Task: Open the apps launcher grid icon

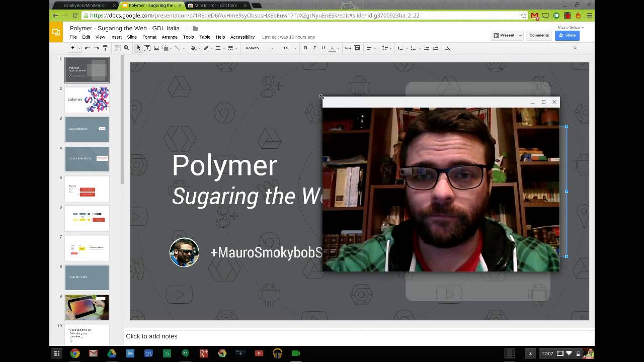Action: click(56, 353)
